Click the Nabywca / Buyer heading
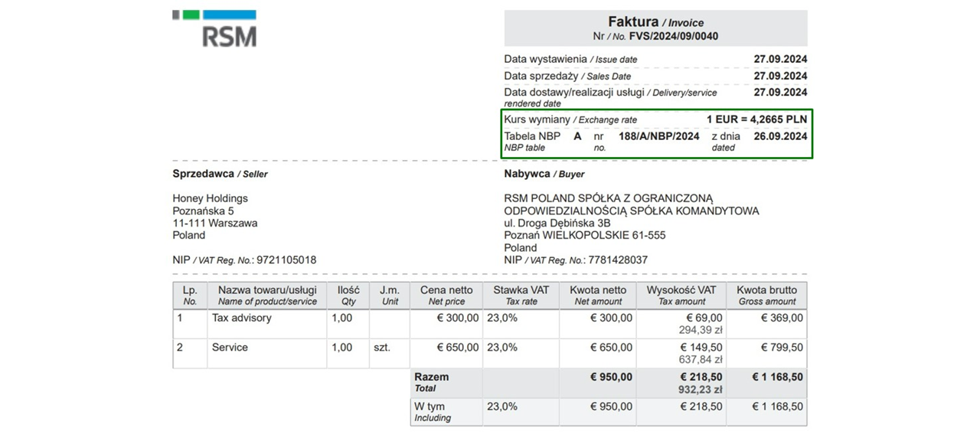This screenshot has height=434, width=980. (x=544, y=174)
